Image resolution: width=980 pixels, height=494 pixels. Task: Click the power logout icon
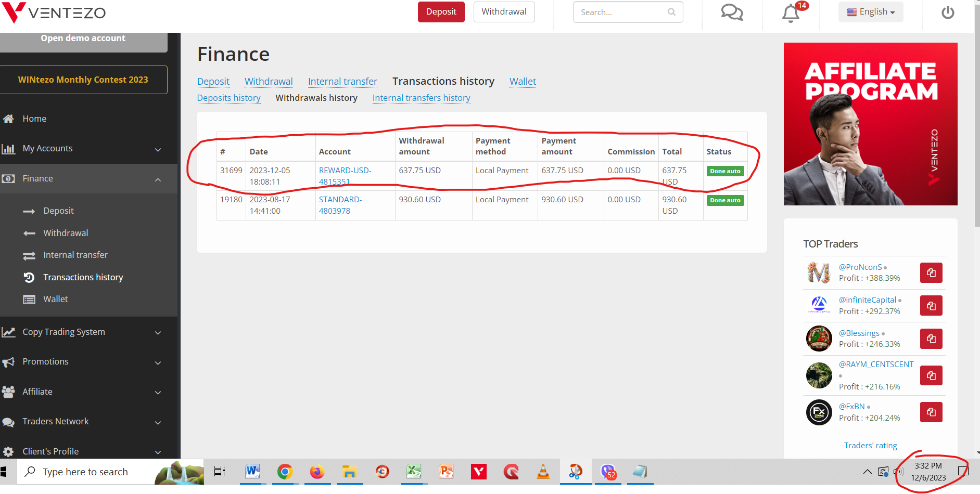pyautogui.click(x=948, y=12)
